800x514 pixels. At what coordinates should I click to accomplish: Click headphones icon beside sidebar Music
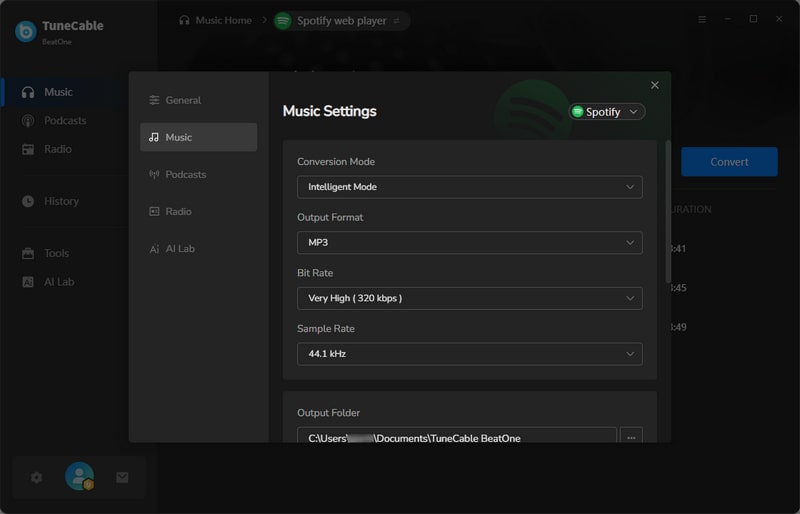(x=28, y=92)
